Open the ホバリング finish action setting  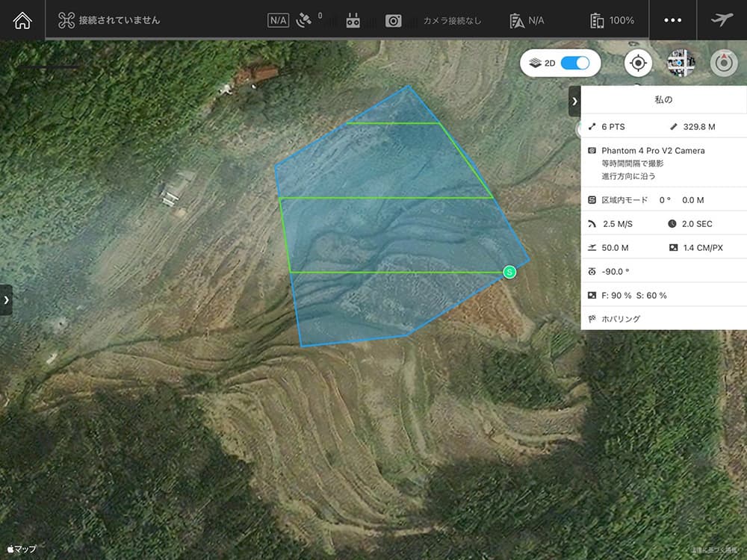(621, 319)
